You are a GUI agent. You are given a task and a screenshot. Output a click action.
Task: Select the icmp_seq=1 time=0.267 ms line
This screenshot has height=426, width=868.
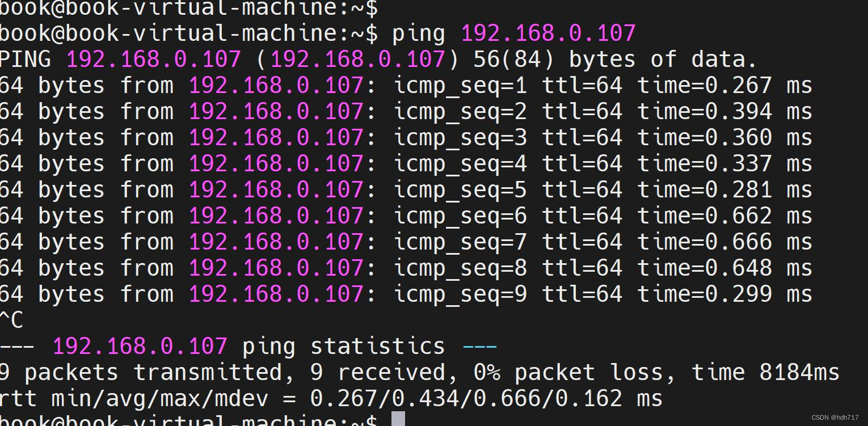[x=406, y=86]
